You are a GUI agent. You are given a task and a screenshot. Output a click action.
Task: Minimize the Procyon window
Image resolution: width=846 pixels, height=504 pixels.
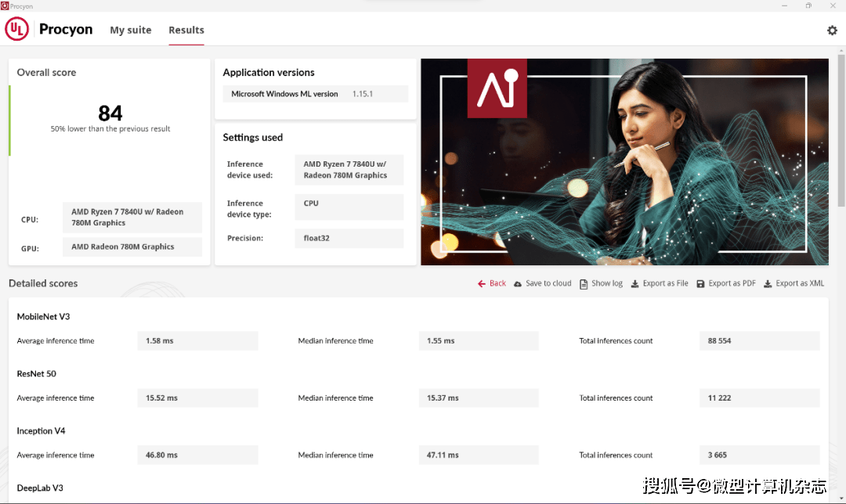[x=785, y=5]
